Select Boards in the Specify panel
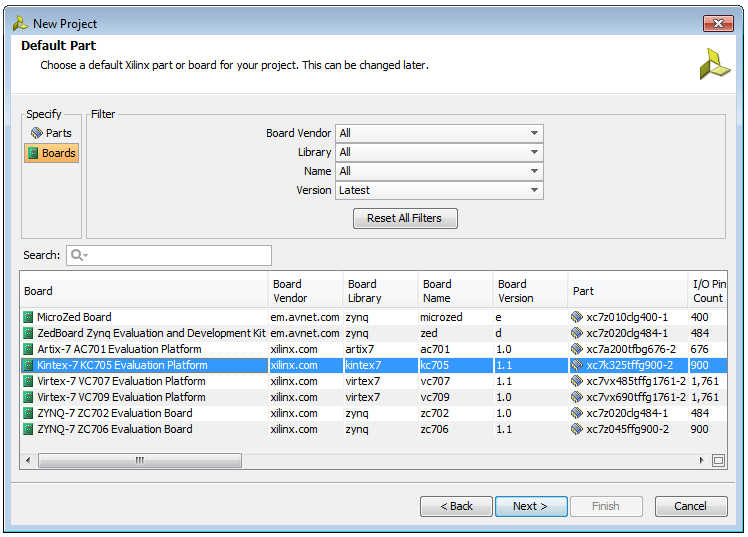The image size is (748, 537). [x=52, y=153]
